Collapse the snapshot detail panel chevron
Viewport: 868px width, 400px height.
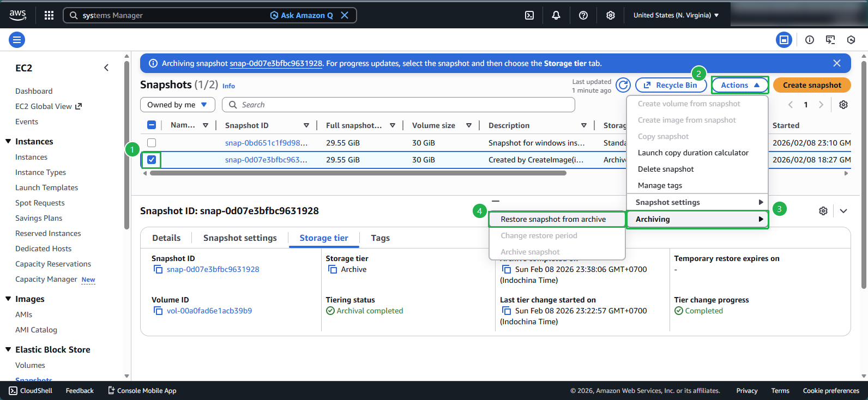pyautogui.click(x=843, y=211)
